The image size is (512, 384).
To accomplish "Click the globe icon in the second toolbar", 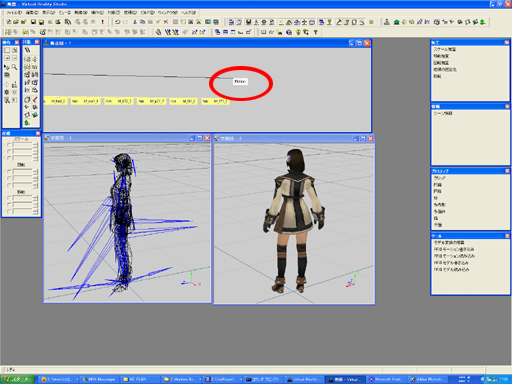I will click(289, 32).
